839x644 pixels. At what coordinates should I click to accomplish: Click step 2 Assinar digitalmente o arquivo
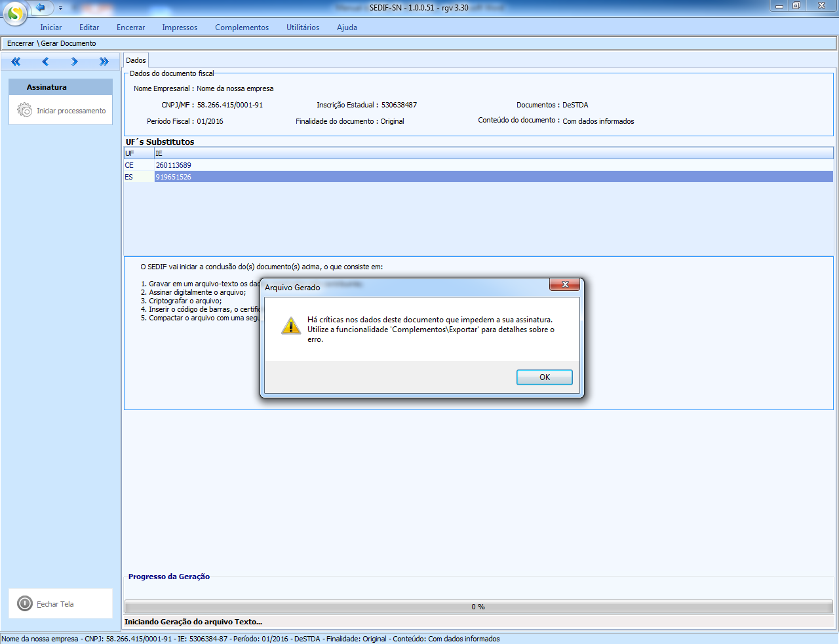pyautogui.click(x=193, y=292)
